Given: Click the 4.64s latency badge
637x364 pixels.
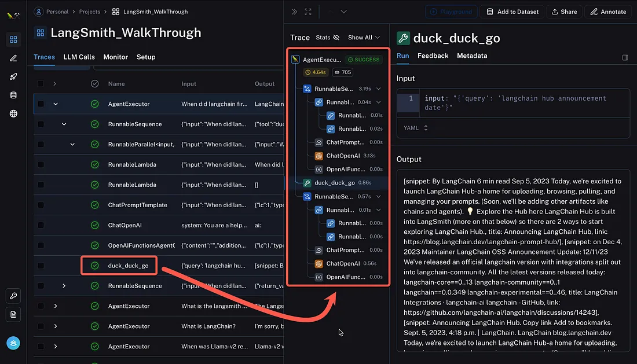Looking at the screenshot, I should click(x=316, y=72).
